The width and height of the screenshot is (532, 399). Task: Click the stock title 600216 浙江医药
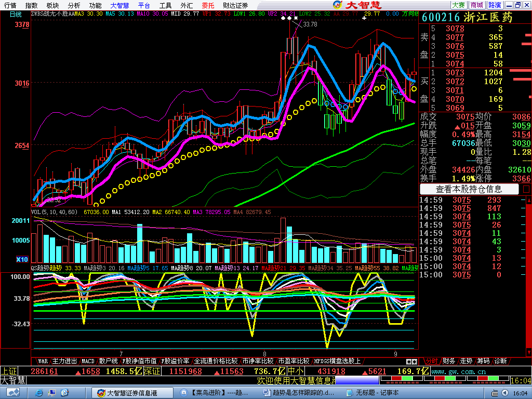click(x=467, y=18)
